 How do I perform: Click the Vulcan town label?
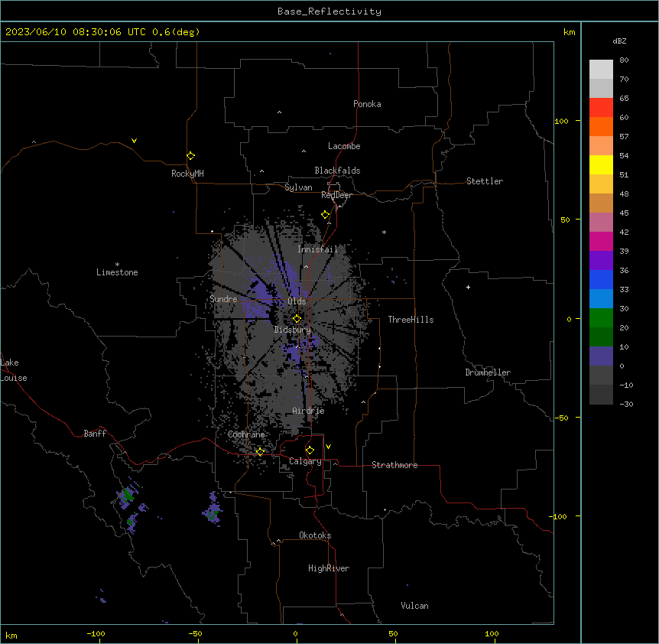[415, 606]
